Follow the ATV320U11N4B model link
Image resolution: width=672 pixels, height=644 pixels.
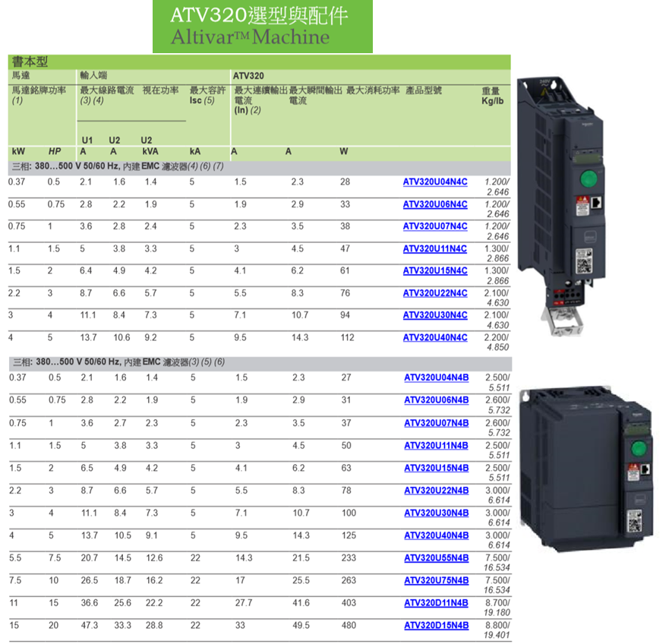click(437, 446)
